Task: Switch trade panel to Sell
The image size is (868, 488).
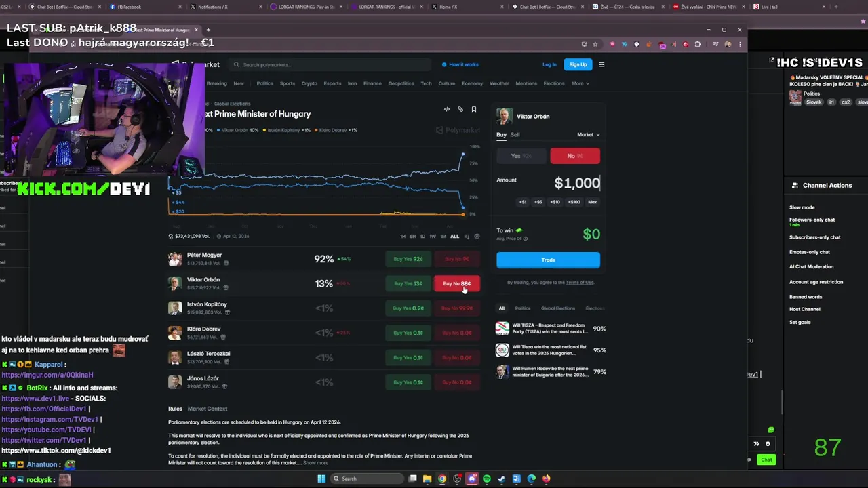Action: coord(515,134)
